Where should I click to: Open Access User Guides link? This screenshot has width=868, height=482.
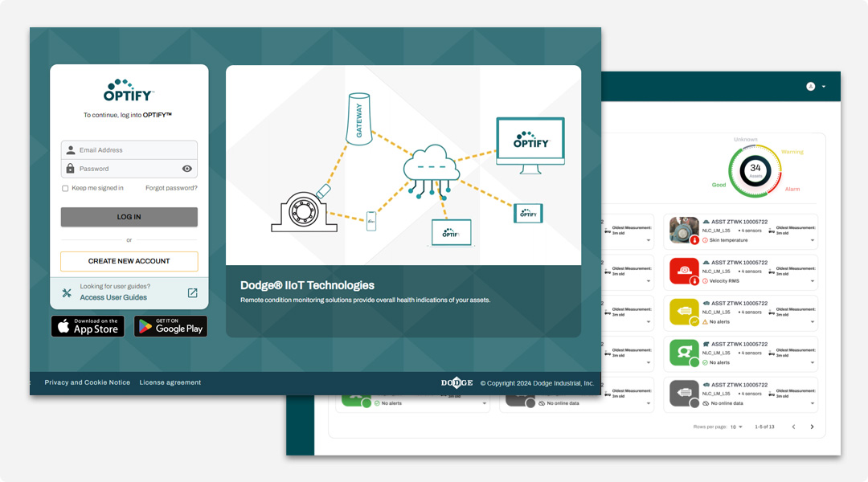tap(113, 297)
